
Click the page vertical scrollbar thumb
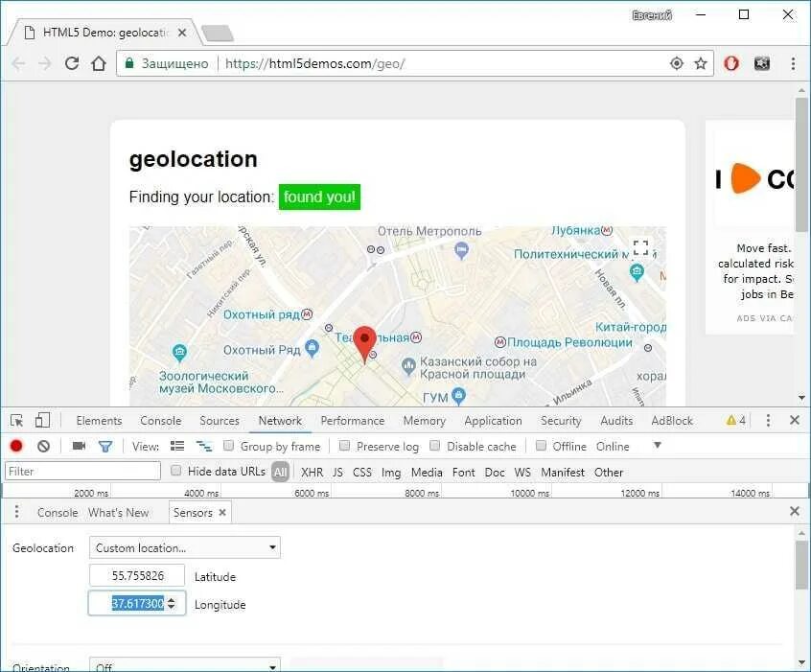tap(801, 165)
